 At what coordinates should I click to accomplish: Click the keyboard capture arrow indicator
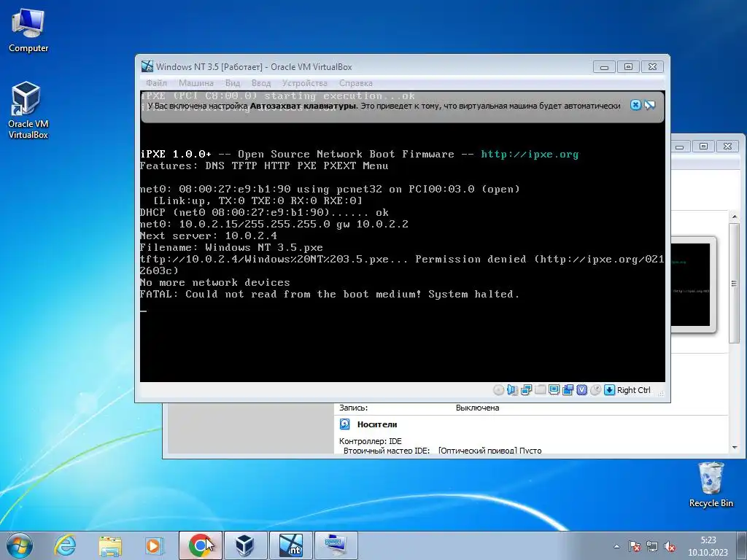[609, 390]
